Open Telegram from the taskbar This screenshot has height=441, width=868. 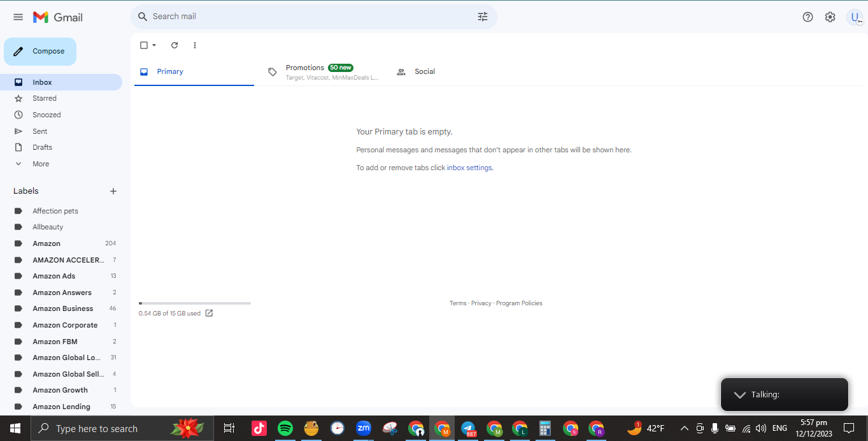[x=468, y=428]
